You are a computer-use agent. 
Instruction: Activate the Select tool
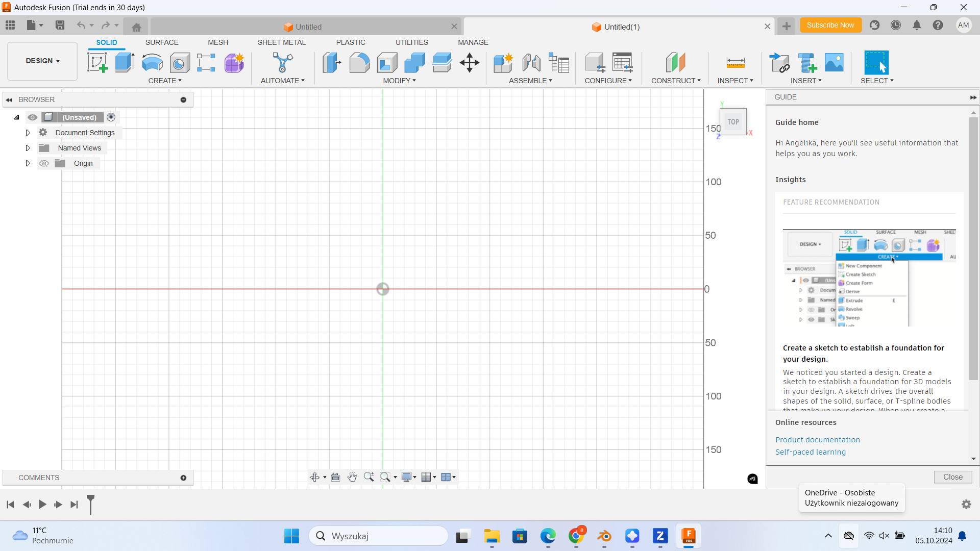[876, 63]
